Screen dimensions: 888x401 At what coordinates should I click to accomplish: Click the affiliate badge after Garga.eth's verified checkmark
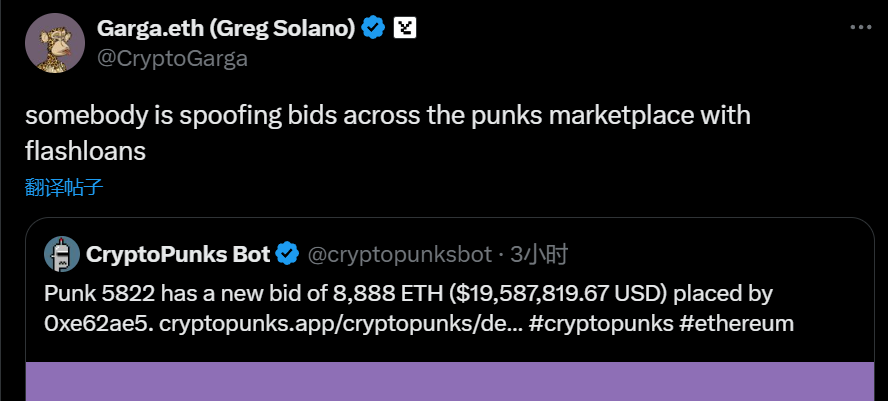point(404,28)
